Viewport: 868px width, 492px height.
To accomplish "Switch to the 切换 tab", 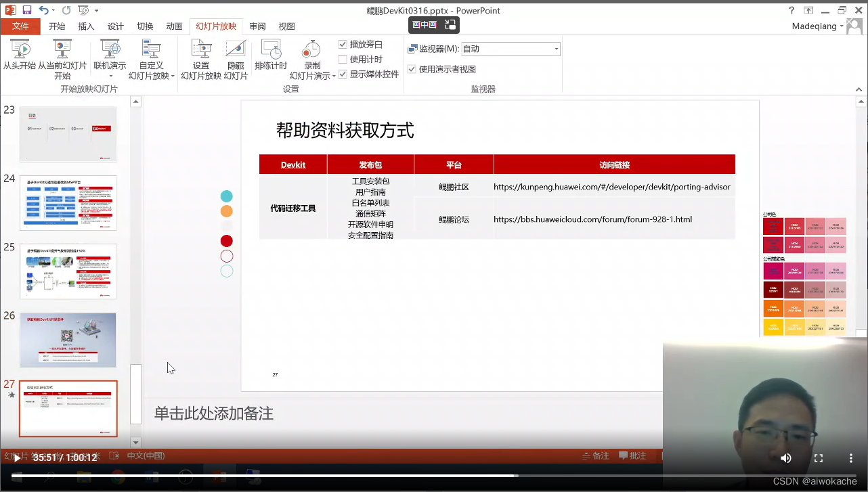I will coord(145,26).
